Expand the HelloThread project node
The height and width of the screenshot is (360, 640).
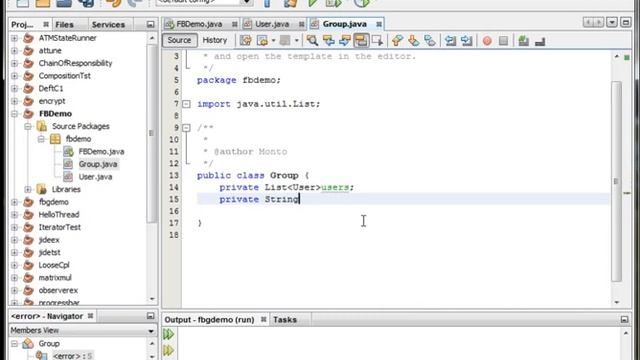[15, 215]
